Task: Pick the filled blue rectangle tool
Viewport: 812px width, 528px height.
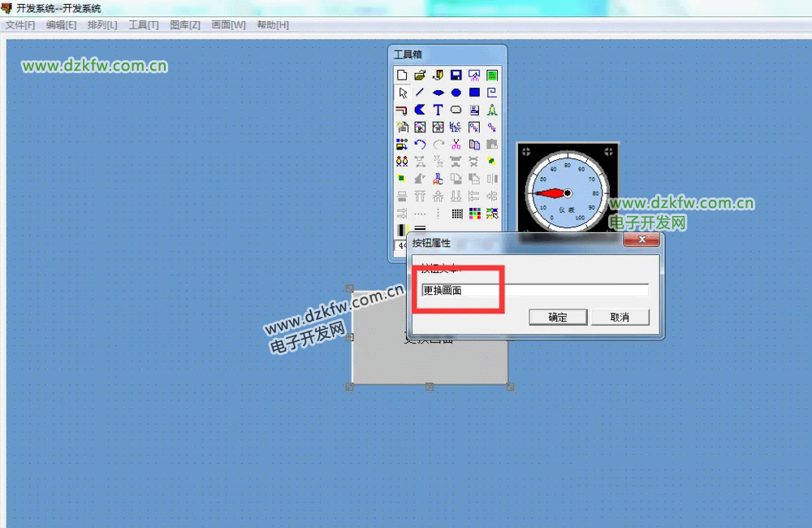Action: click(474, 93)
